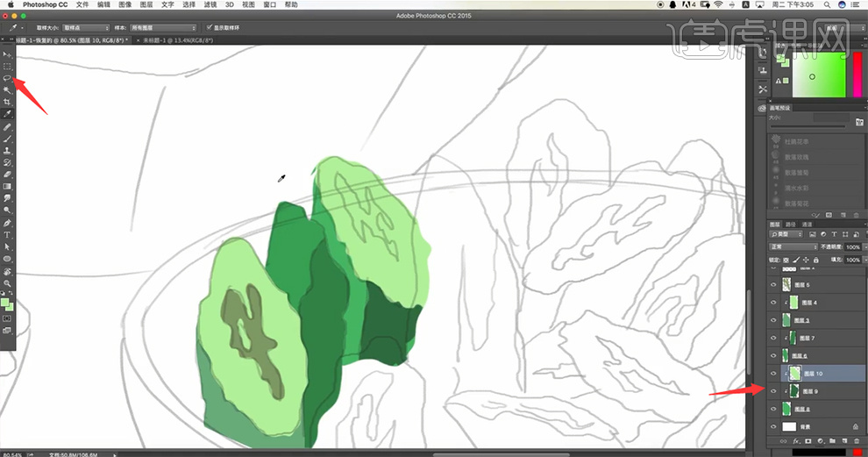Switch to the 未标题-1 document tab
The width and height of the screenshot is (868, 457).
(x=178, y=40)
